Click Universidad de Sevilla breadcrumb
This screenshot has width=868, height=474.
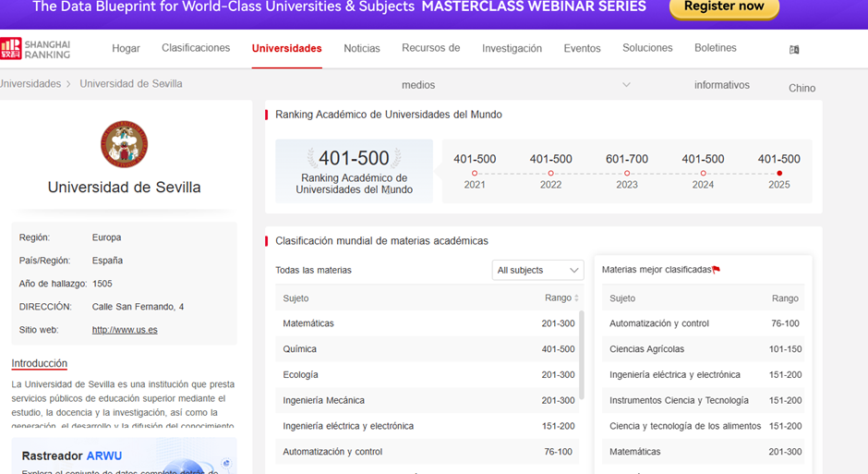click(130, 83)
